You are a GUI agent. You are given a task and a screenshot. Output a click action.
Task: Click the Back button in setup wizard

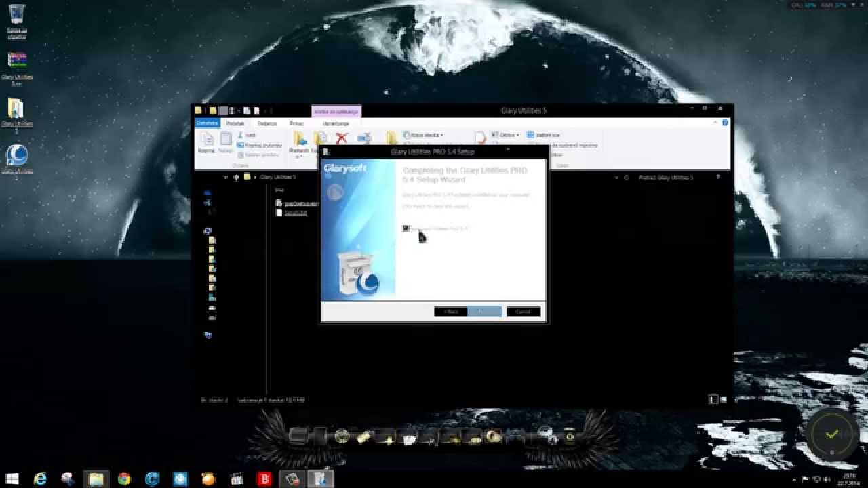pyautogui.click(x=450, y=312)
